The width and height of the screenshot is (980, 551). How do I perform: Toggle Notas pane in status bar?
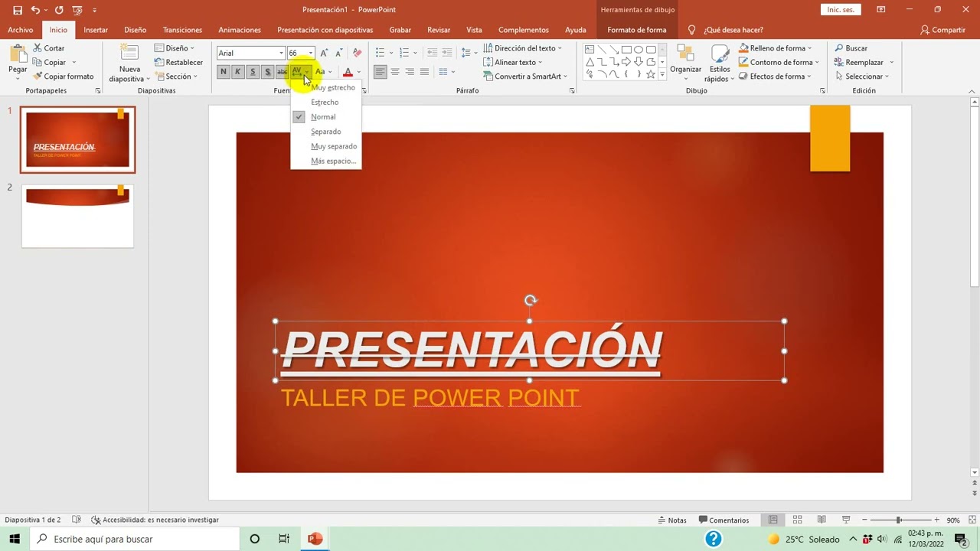coord(672,520)
